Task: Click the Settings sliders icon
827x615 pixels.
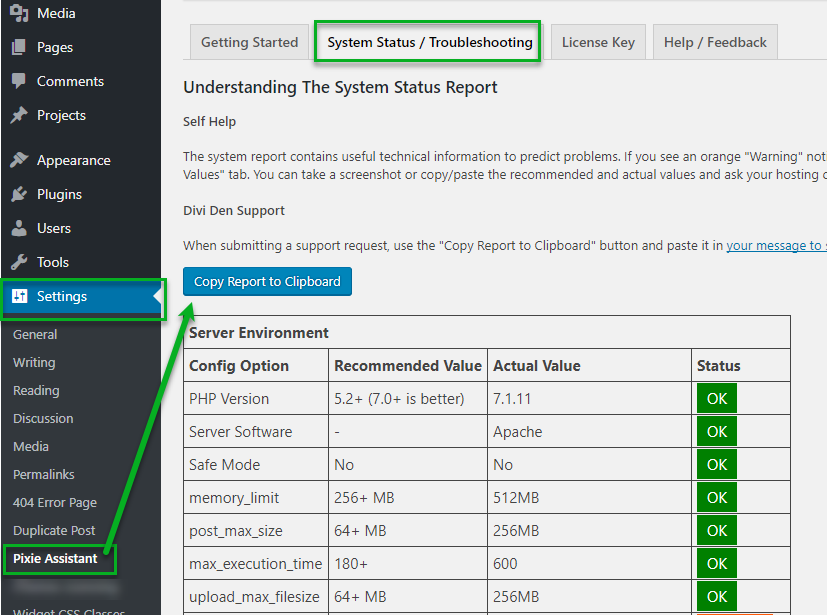Action: pyautogui.click(x=19, y=296)
